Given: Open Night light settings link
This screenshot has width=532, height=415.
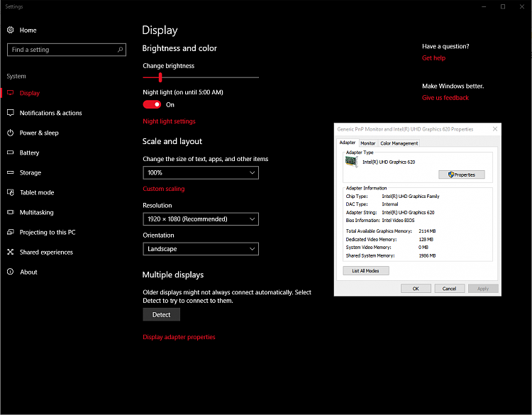Looking at the screenshot, I should pyautogui.click(x=169, y=121).
